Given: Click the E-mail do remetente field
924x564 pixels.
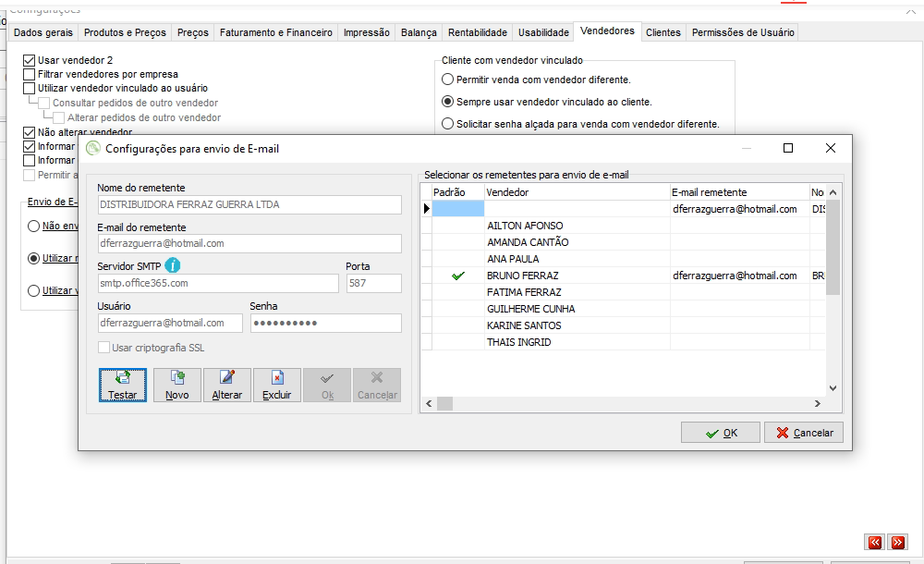Looking at the screenshot, I should 249,244.
